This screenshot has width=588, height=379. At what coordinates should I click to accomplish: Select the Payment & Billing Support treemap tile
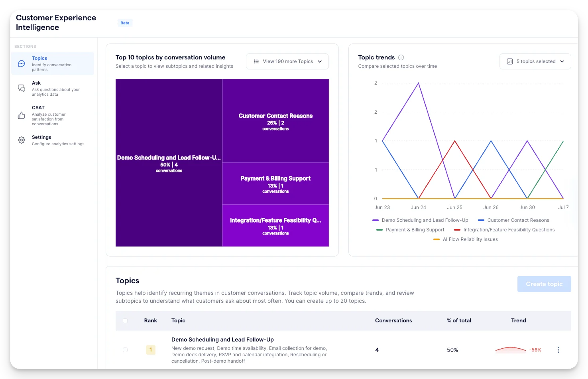(x=275, y=184)
